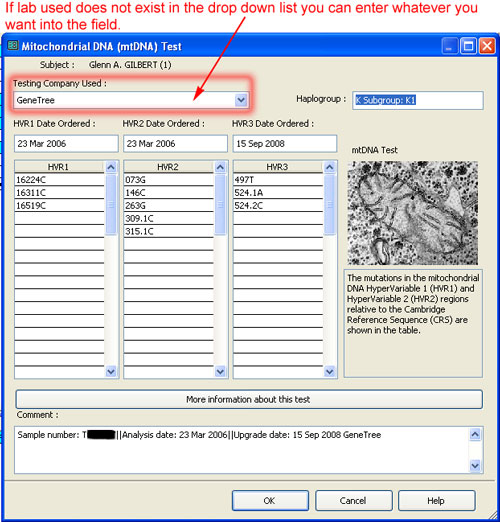The height and width of the screenshot is (522, 500).
Task: Select the 16311C cell in HVR1
Action: tap(59, 193)
